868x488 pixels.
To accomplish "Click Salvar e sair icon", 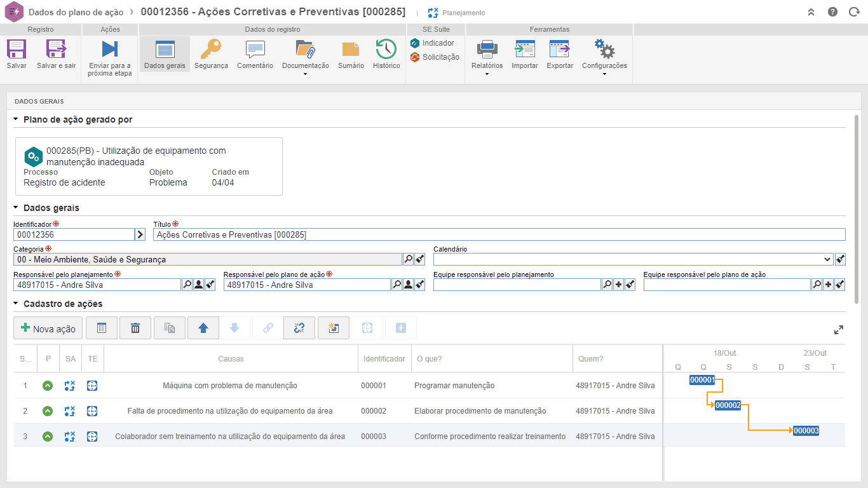I will pos(56,49).
